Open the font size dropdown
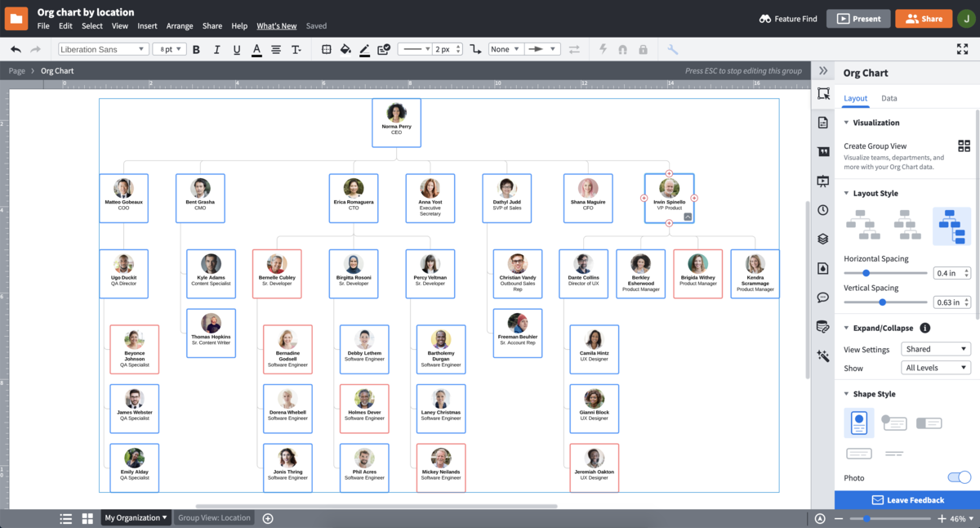 click(x=169, y=49)
